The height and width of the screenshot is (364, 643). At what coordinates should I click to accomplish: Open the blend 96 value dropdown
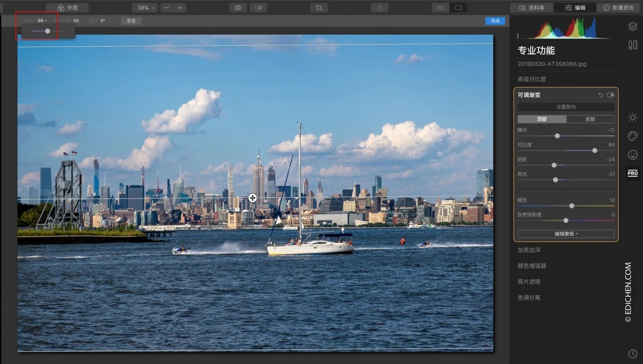click(42, 21)
